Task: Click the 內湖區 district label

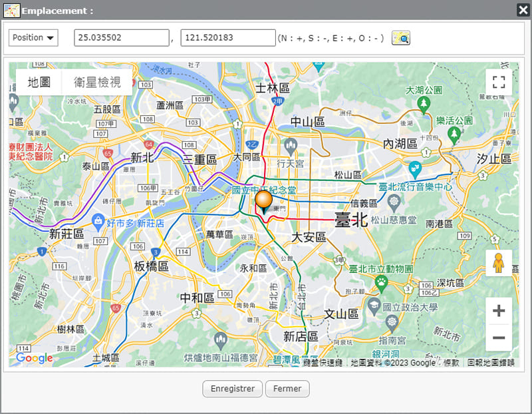Action: 400,144
